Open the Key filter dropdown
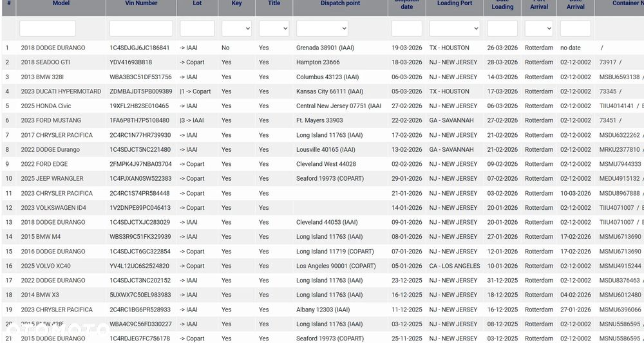 pos(236,28)
